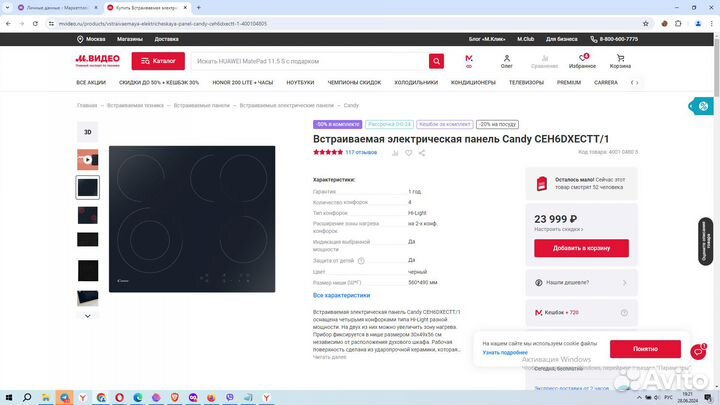Open Доставка link in top bar

tap(166, 39)
